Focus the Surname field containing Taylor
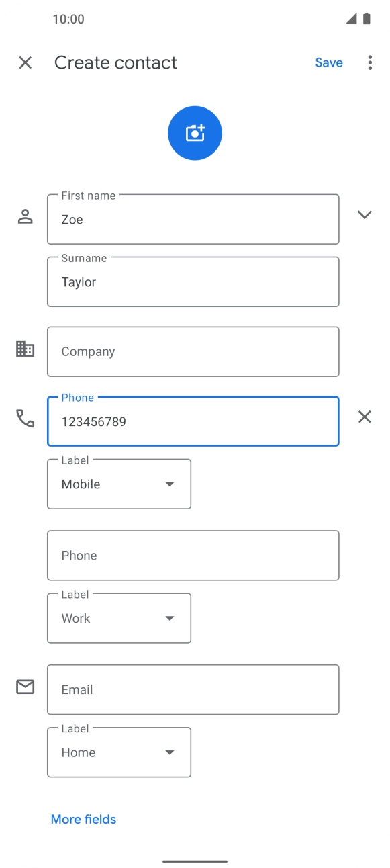Image resolution: width=390 pixels, height=868 pixels. [x=193, y=281]
